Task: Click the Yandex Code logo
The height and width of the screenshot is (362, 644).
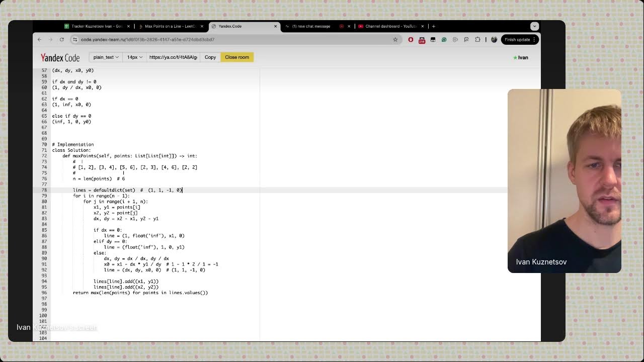Action: pyautogui.click(x=60, y=57)
